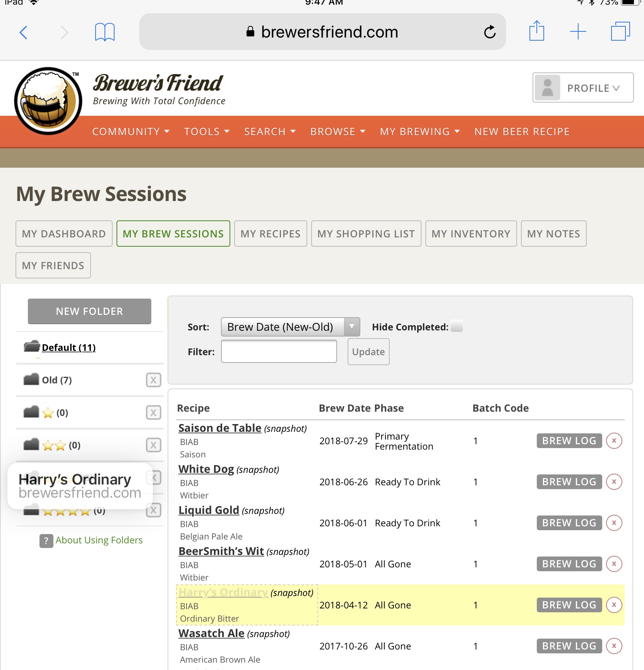Click the Brewer's Friend beer mug logo
The image size is (644, 670).
point(48,101)
